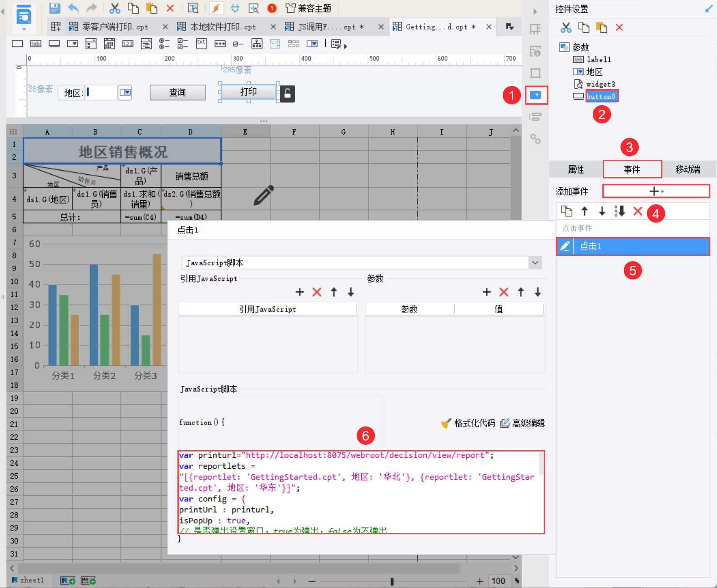
Task: Select the 打印 button widget
Action: (x=248, y=92)
